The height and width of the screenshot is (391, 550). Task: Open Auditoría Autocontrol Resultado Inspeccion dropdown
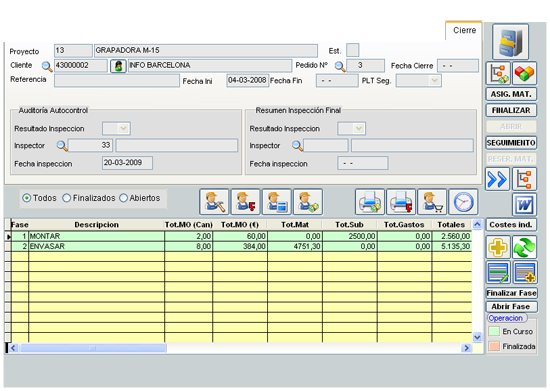click(123, 129)
